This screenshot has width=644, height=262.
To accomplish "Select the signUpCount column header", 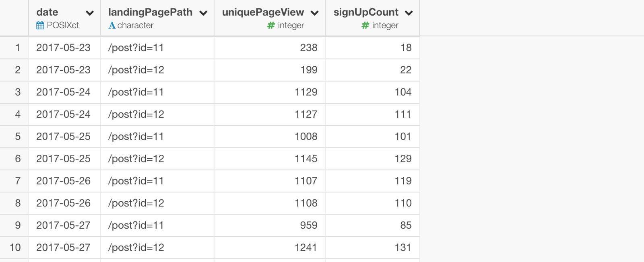I will (x=372, y=18).
